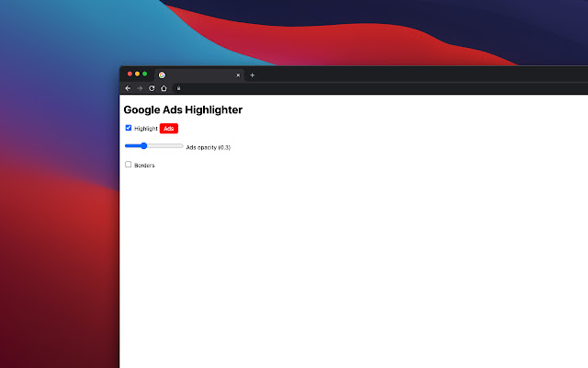Click the browser forward arrow

[x=140, y=88]
